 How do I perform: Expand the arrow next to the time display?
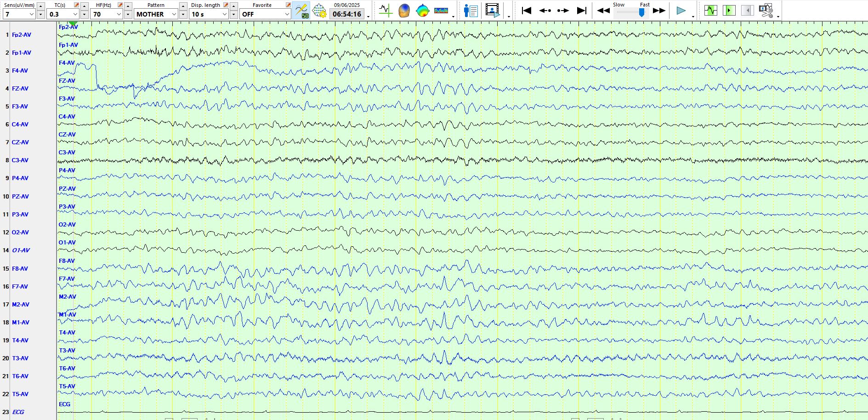369,17
